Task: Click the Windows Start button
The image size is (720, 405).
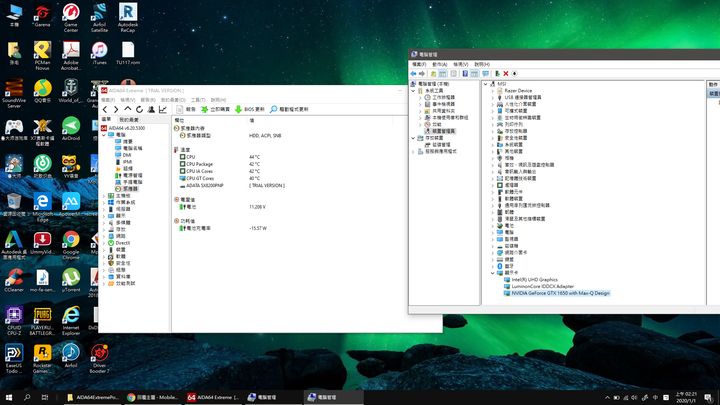Action: 8,397
